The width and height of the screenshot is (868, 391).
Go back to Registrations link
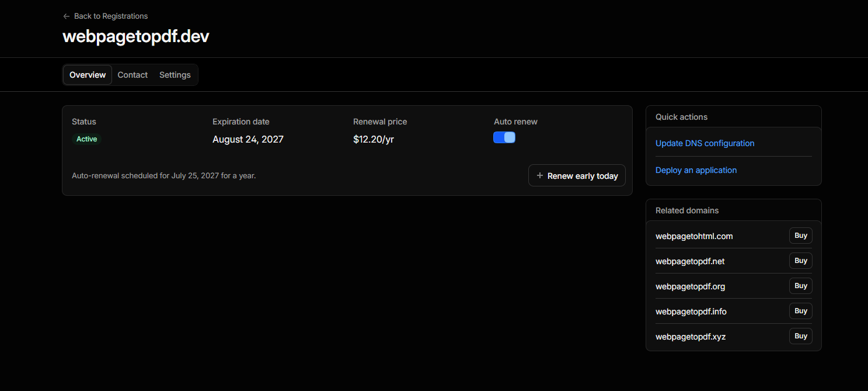point(106,16)
